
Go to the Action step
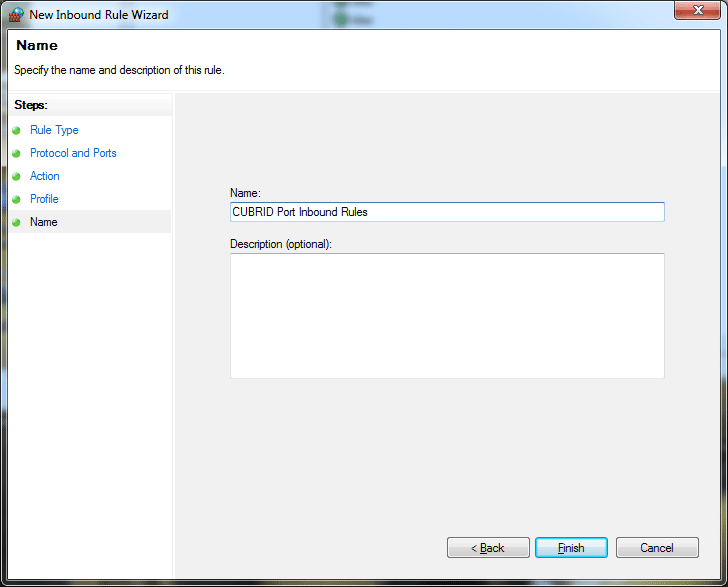[x=45, y=176]
